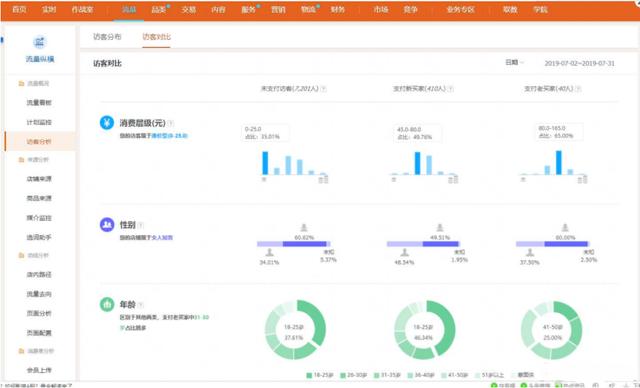Click the 25.00% age donut chart
This screenshot has height=388, width=640.
552,330
